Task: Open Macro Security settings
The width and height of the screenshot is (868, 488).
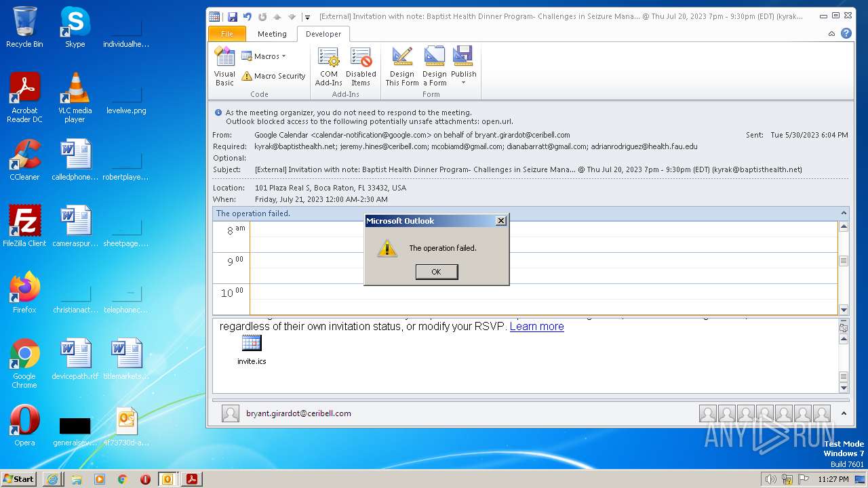Action: coord(273,76)
